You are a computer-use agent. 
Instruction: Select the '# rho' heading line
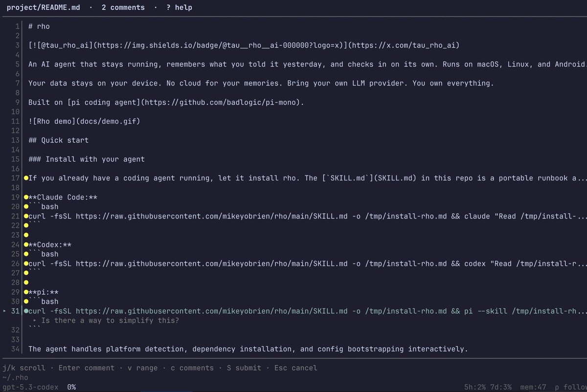coord(39,26)
